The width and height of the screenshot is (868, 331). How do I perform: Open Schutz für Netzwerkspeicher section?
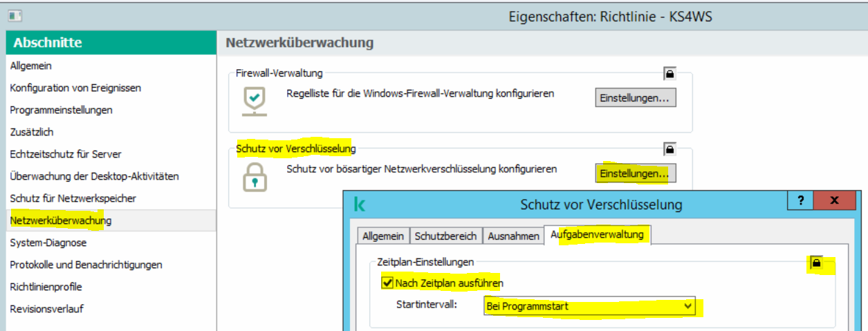tap(111, 198)
